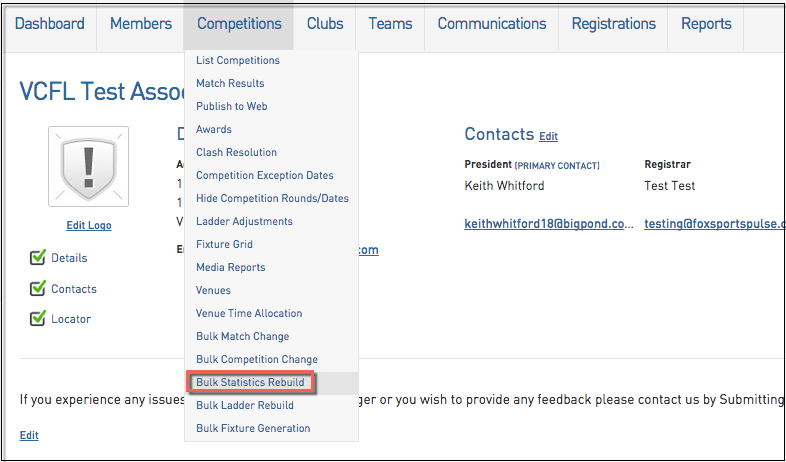786x462 pixels.
Task: Switch to the Dashboard tab
Action: pos(50,24)
